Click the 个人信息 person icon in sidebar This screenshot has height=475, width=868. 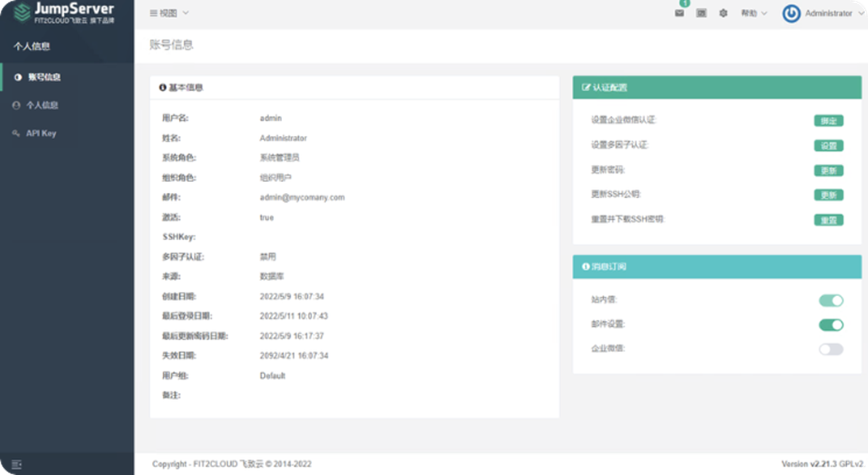point(16,105)
